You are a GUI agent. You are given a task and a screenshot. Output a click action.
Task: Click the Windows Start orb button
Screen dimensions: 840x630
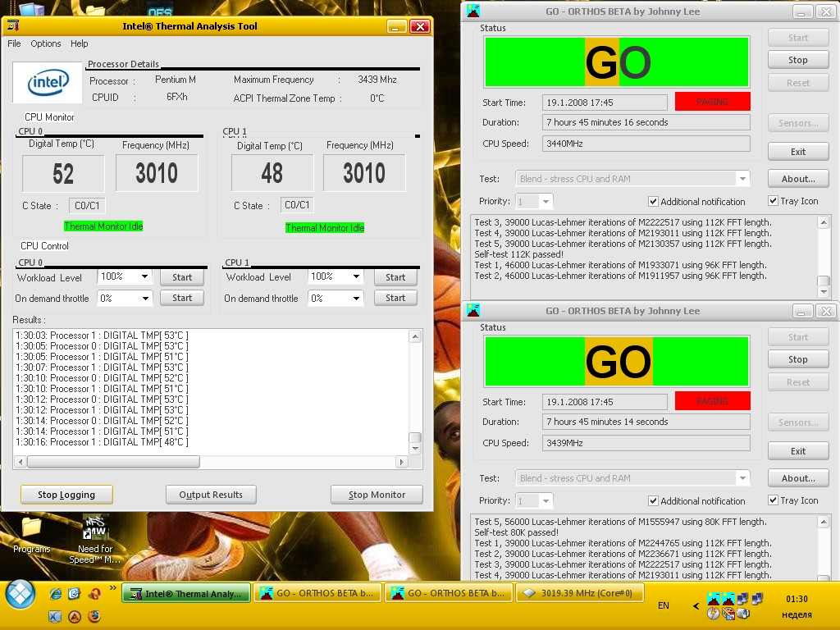[x=21, y=595]
